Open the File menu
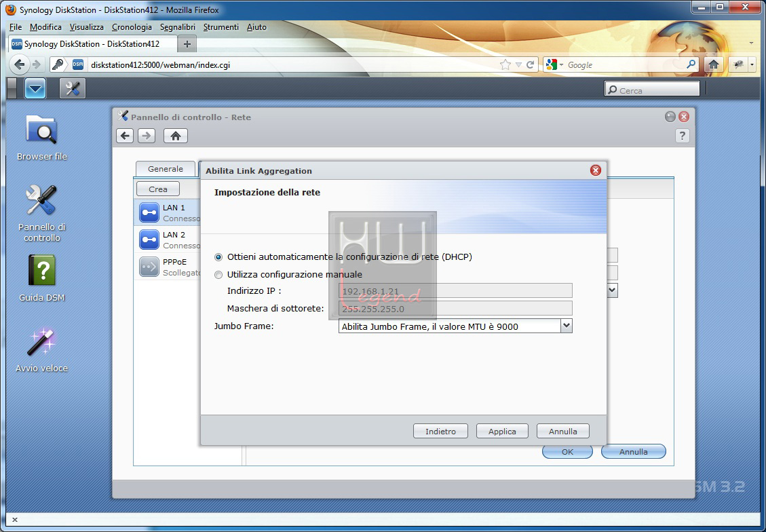 pos(16,27)
